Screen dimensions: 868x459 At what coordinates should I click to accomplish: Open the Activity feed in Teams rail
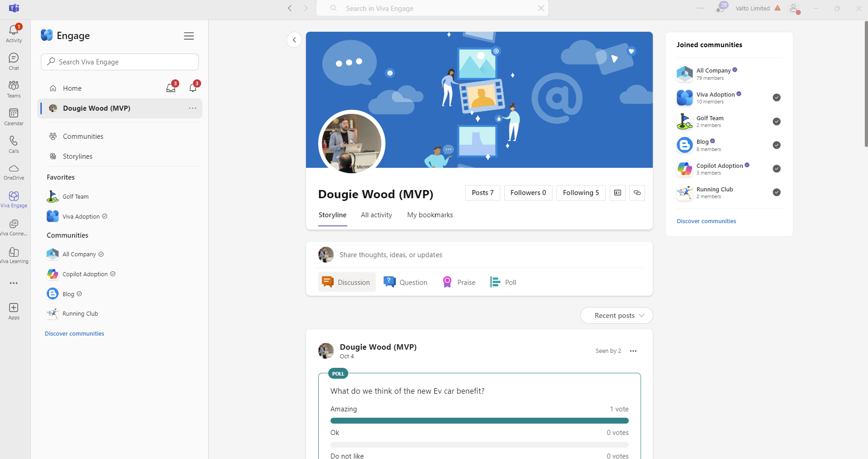pos(14,33)
